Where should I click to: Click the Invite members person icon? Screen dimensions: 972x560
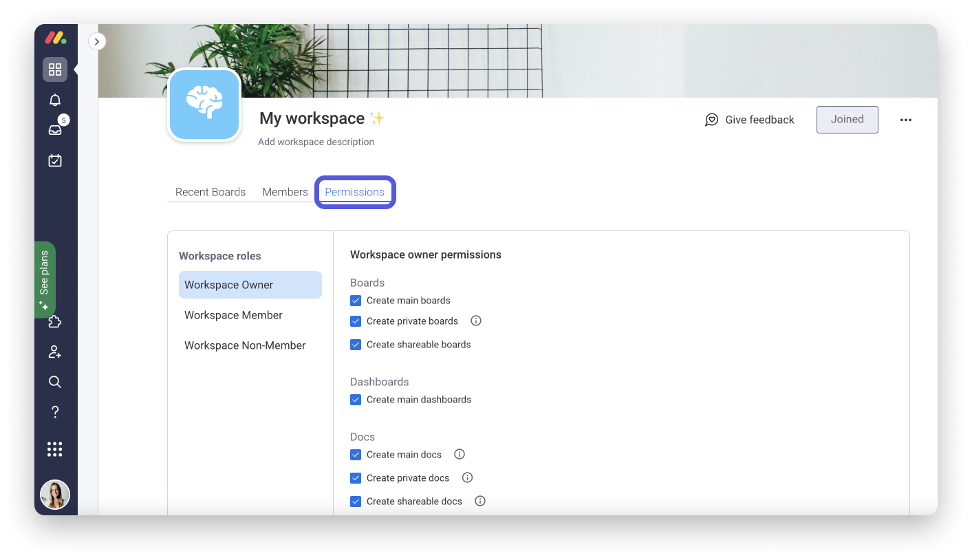click(x=54, y=352)
